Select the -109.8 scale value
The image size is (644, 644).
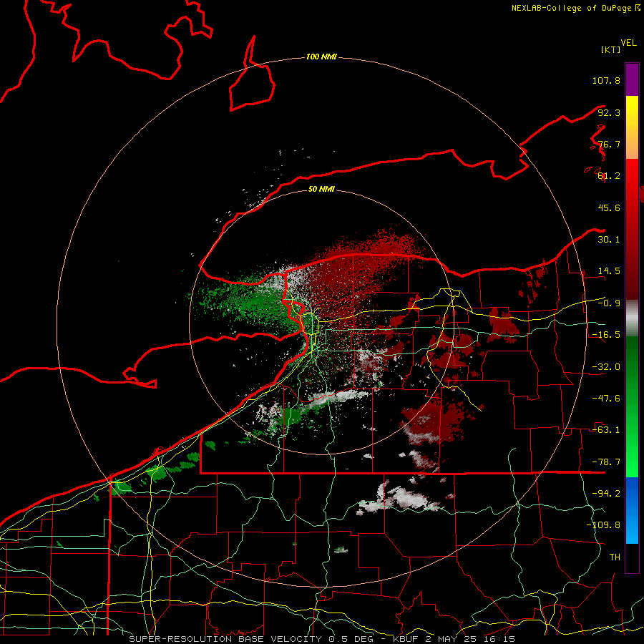pyautogui.click(x=603, y=525)
